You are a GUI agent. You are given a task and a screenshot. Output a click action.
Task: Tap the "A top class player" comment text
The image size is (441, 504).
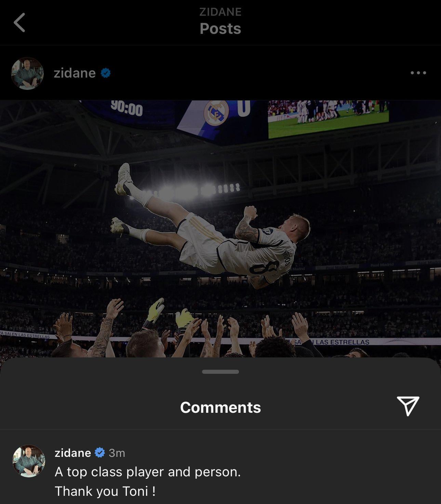tap(148, 472)
